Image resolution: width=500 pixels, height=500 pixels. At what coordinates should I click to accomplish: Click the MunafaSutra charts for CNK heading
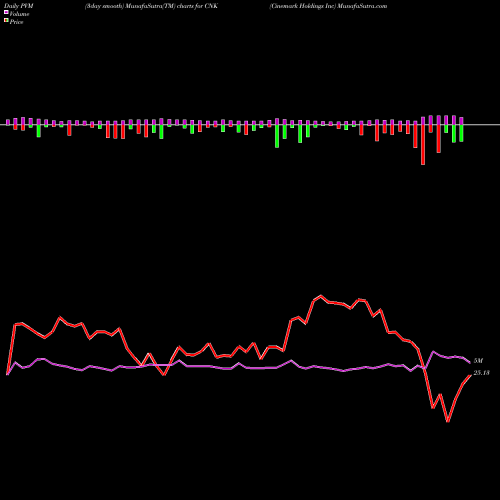point(151,6)
